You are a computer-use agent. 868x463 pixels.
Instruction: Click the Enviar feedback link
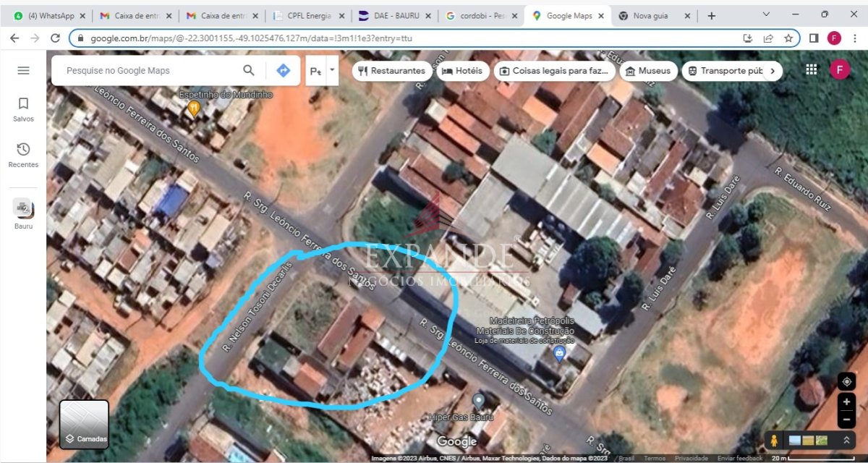point(740,459)
